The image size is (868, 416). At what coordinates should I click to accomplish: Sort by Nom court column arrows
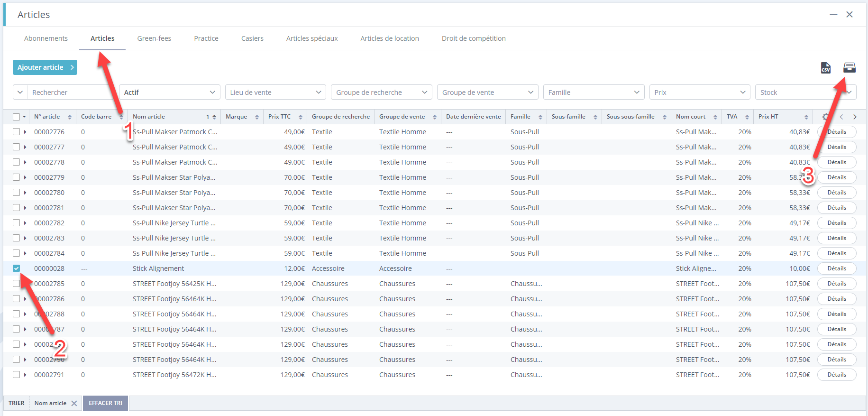715,117
